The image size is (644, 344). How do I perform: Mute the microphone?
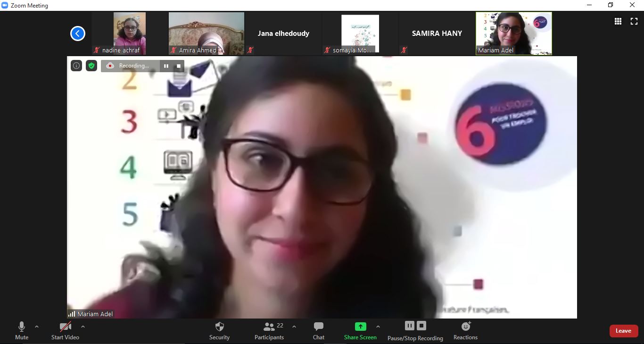[22, 330]
